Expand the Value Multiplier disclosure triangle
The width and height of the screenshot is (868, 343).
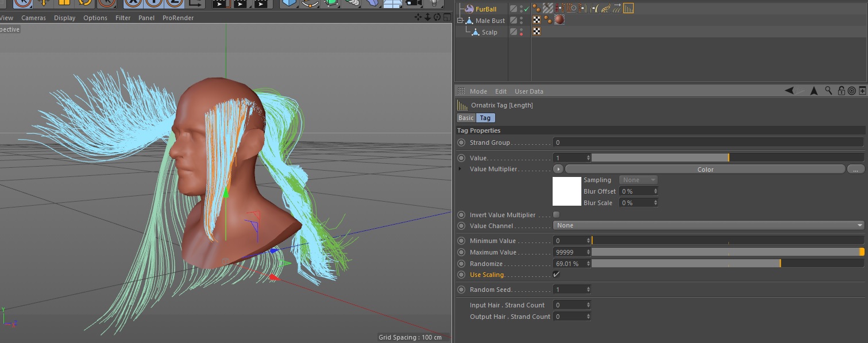pyautogui.click(x=460, y=169)
